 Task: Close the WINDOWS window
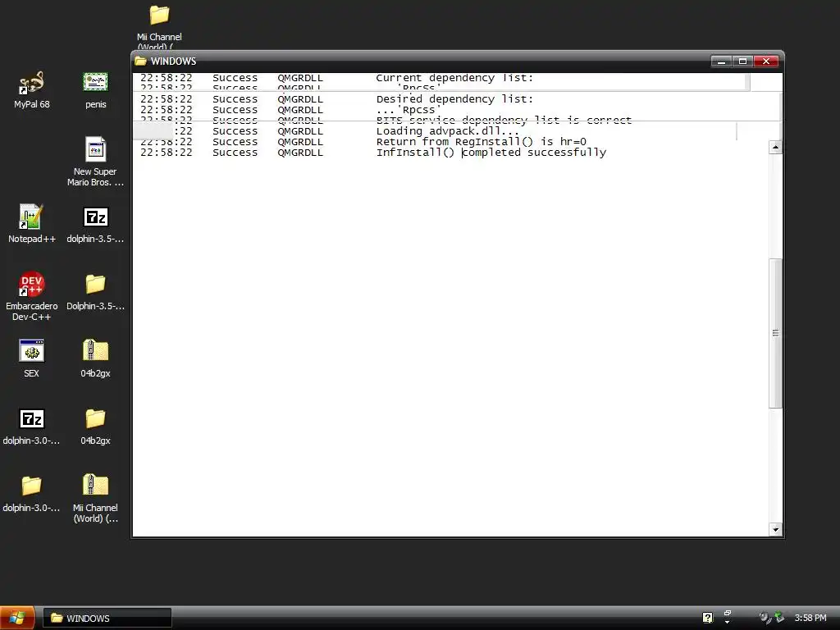(766, 62)
